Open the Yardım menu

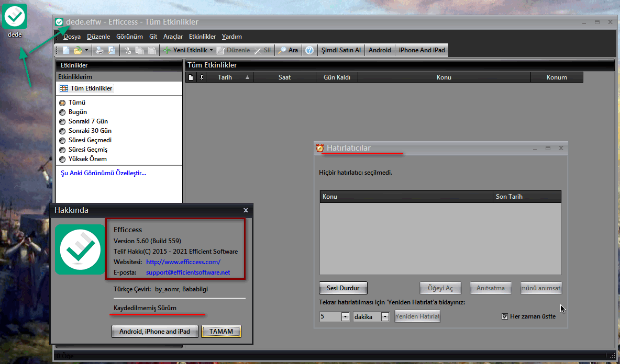(x=231, y=37)
